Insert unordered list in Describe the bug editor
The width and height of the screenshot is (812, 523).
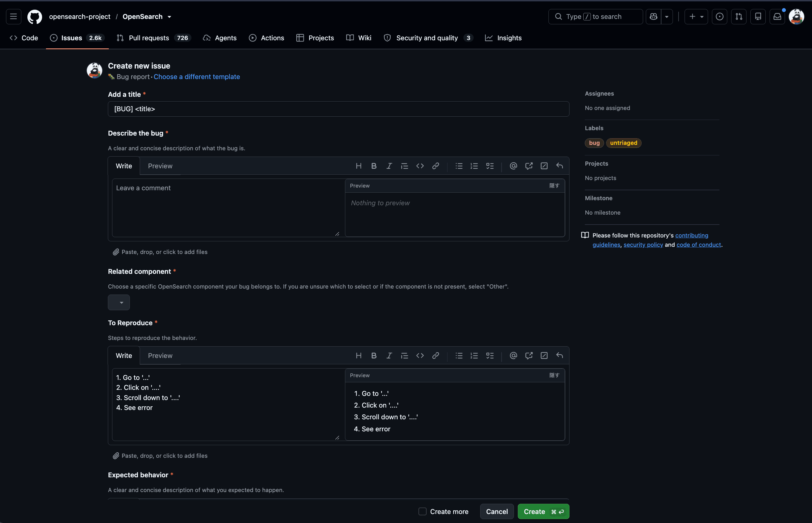coord(459,166)
